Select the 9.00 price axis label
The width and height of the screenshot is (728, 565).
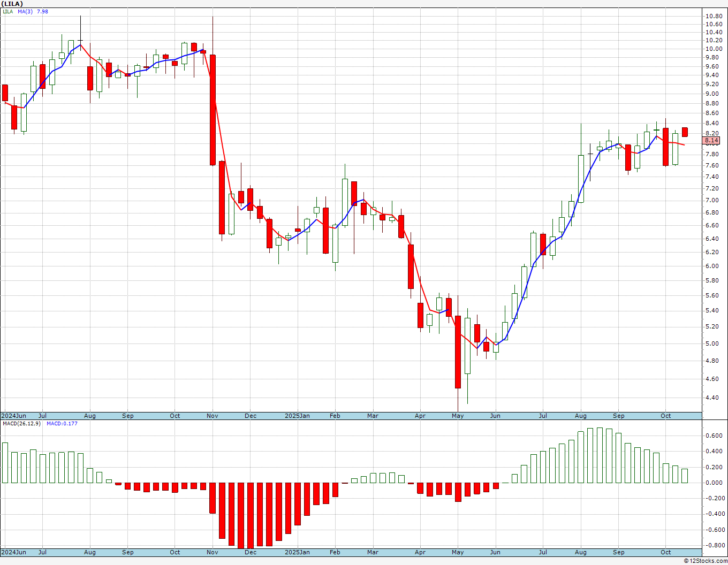[x=712, y=94]
